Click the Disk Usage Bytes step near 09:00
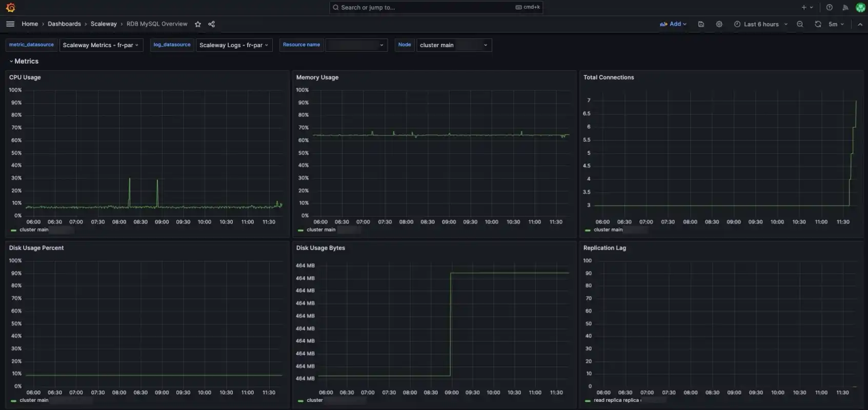Image resolution: width=868 pixels, height=410 pixels. click(450, 324)
